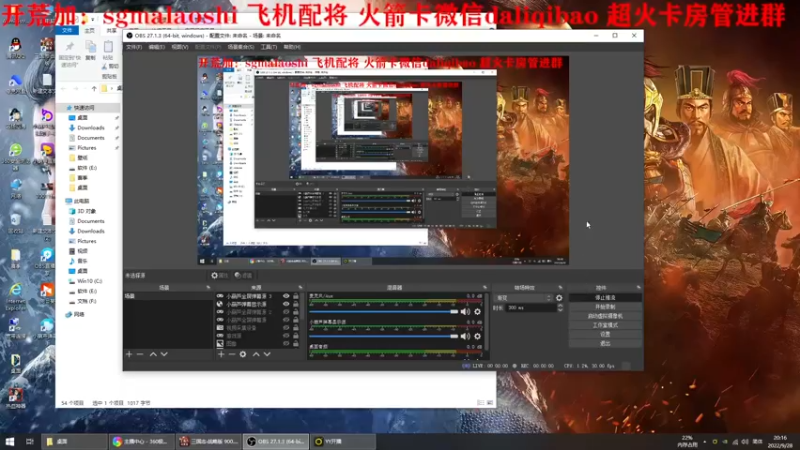Go back in File Explorer navigation
800x450 pixels.
64,88
